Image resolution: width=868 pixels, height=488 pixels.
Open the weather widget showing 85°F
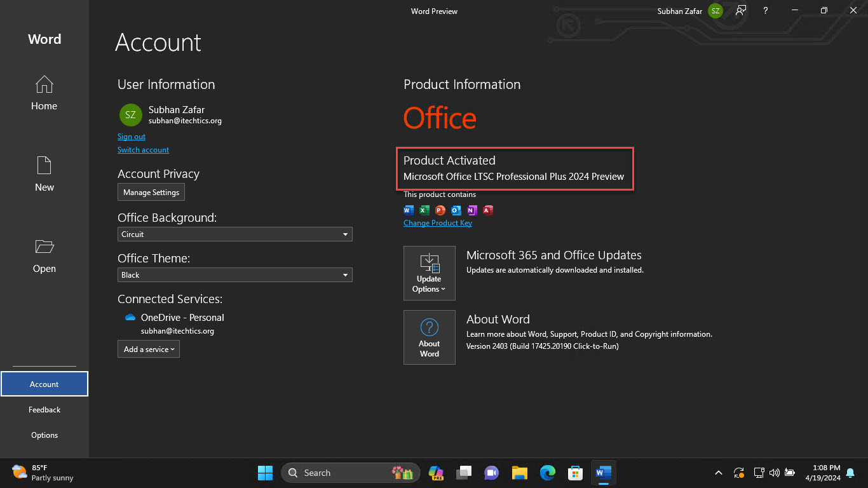43,473
